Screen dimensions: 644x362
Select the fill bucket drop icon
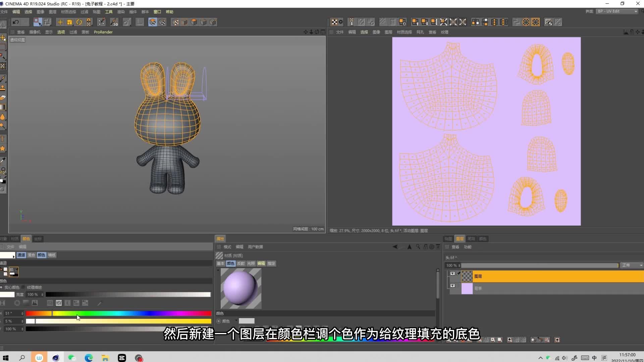(x=3, y=117)
